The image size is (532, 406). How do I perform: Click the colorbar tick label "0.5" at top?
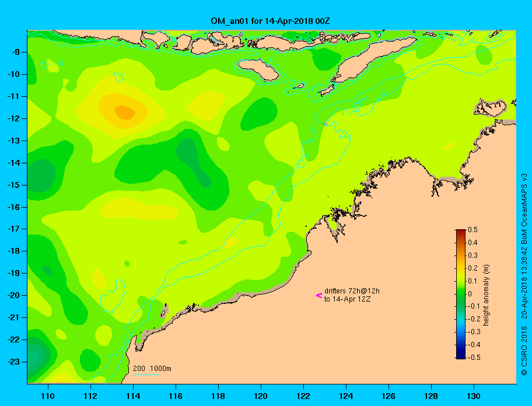click(x=473, y=230)
